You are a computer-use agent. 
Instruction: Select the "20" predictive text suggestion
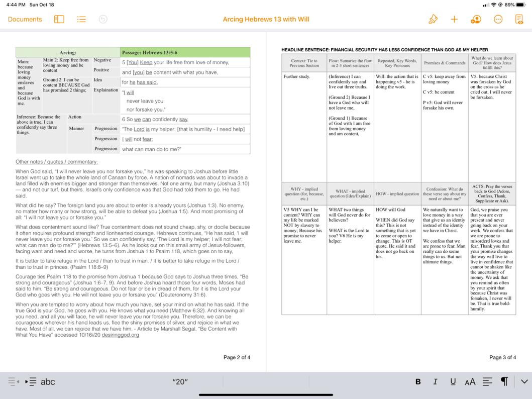tap(180, 381)
